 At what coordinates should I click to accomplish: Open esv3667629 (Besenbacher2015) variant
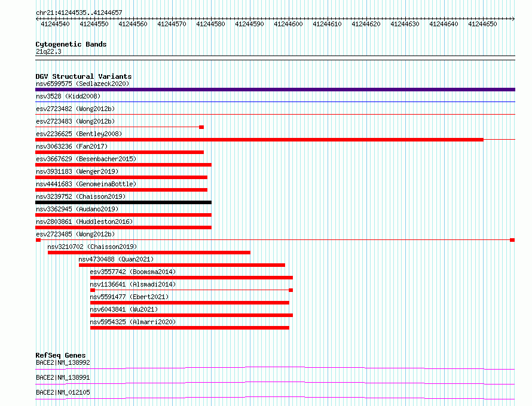click(x=86, y=159)
